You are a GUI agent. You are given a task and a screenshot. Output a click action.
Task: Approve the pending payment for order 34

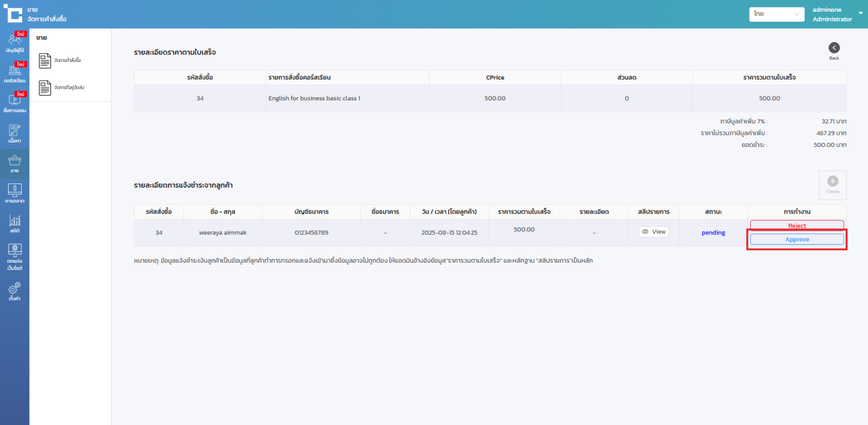point(797,239)
